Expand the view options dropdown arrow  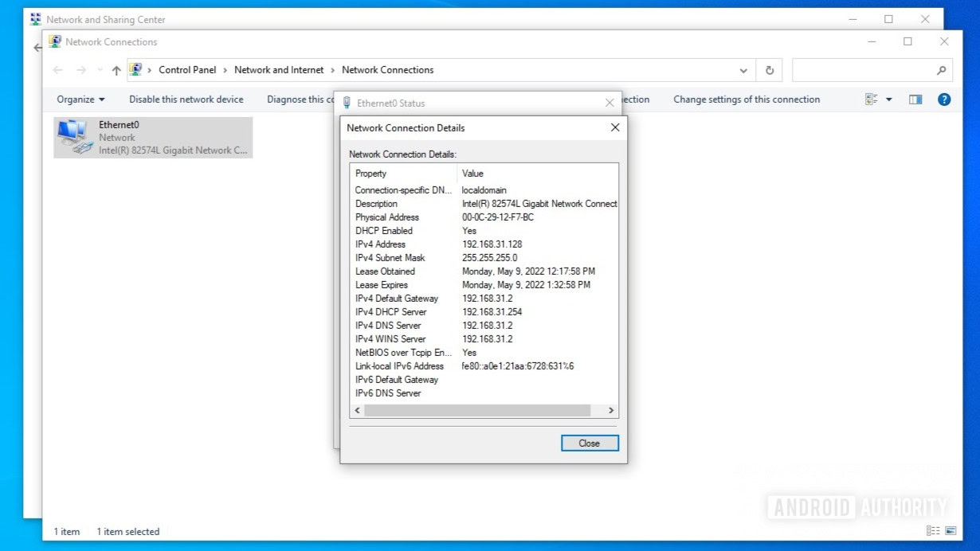[889, 100]
